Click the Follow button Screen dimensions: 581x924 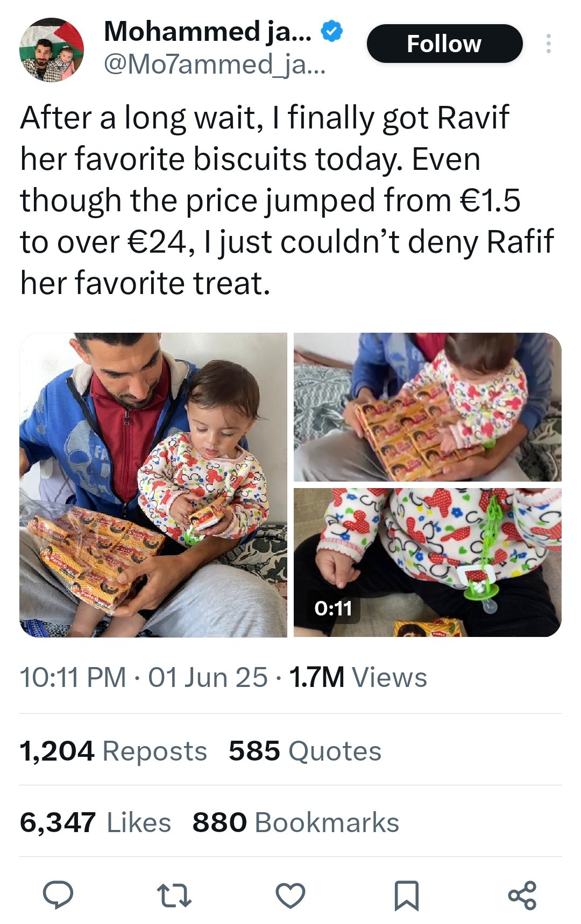pos(444,44)
